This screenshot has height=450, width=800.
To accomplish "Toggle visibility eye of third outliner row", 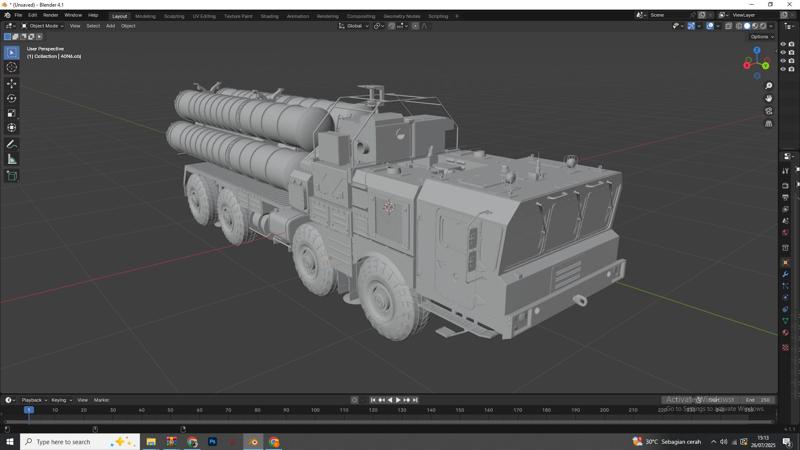I will (783, 61).
